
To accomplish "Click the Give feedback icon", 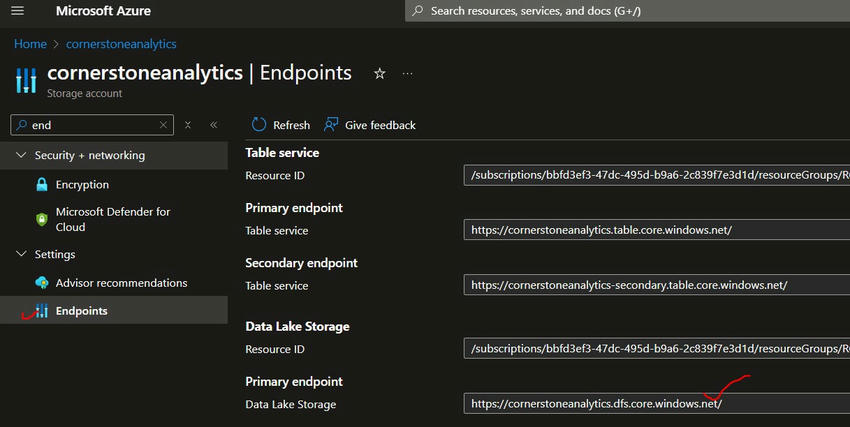I will 332,125.
